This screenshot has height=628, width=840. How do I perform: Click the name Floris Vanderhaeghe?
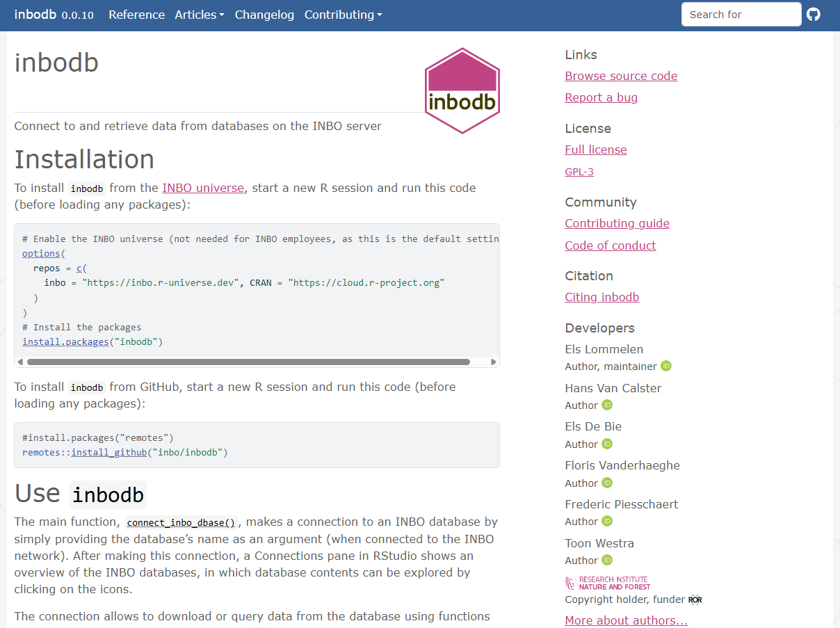coord(622,465)
